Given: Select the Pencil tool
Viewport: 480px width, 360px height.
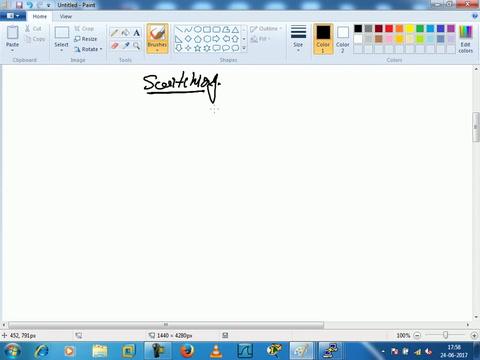Looking at the screenshot, I should coord(114,33).
